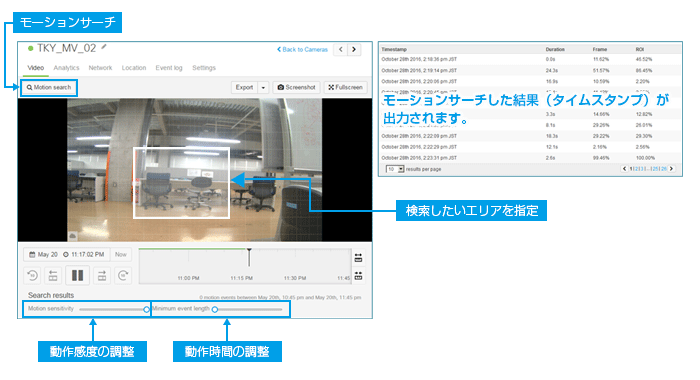Sort results by Duration column
The image size is (700, 380).
click(x=555, y=50)
